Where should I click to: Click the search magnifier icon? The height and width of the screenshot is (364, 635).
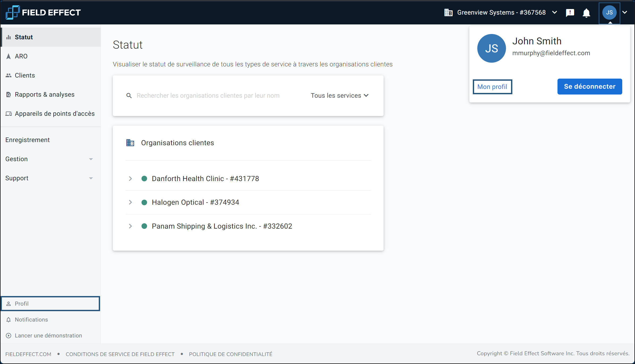point(129,96)
